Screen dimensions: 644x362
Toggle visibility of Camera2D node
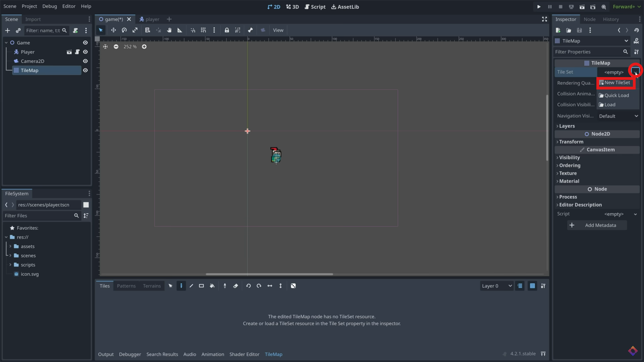[x=85, y=61]
